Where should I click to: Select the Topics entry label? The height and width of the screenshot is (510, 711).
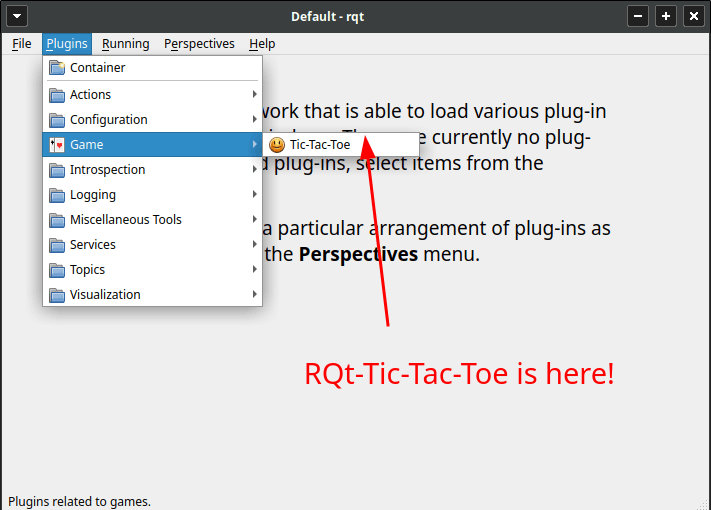(x=87, y=270)
